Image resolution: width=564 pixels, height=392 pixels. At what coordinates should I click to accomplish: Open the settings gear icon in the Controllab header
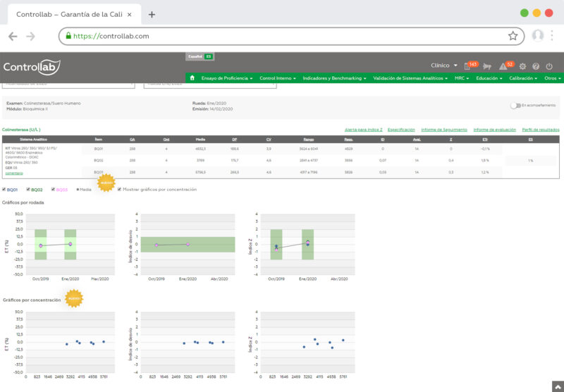coord(522,66)
